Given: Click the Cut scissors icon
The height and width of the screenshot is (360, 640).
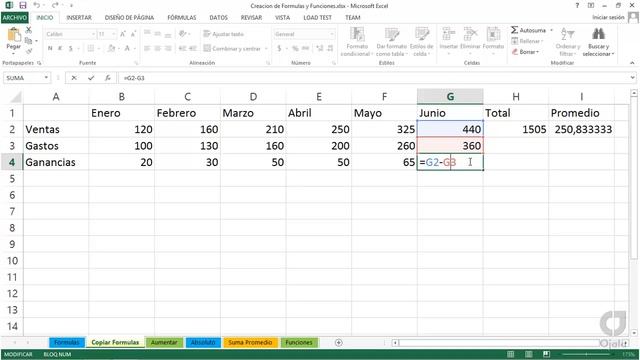Looking at the screenshot, I should [x=29, y=30].
